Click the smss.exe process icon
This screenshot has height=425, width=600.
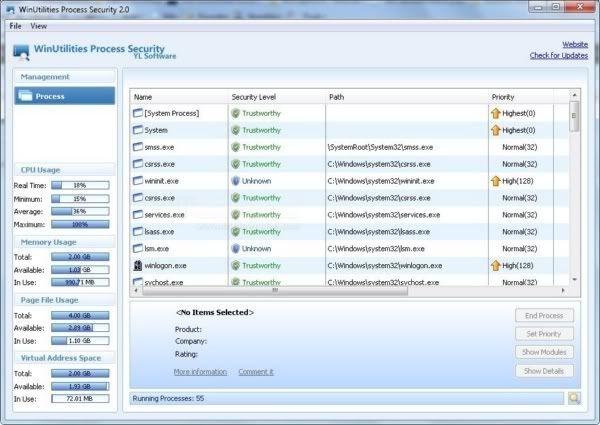pyautogui.click(x=138, y=147)
